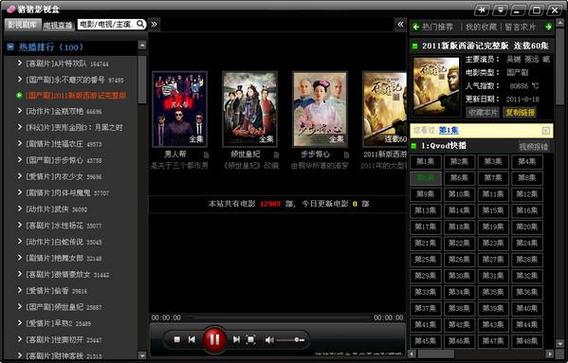
Task: Collapse the left panel double-chevron
Action: tap(154, 24)
